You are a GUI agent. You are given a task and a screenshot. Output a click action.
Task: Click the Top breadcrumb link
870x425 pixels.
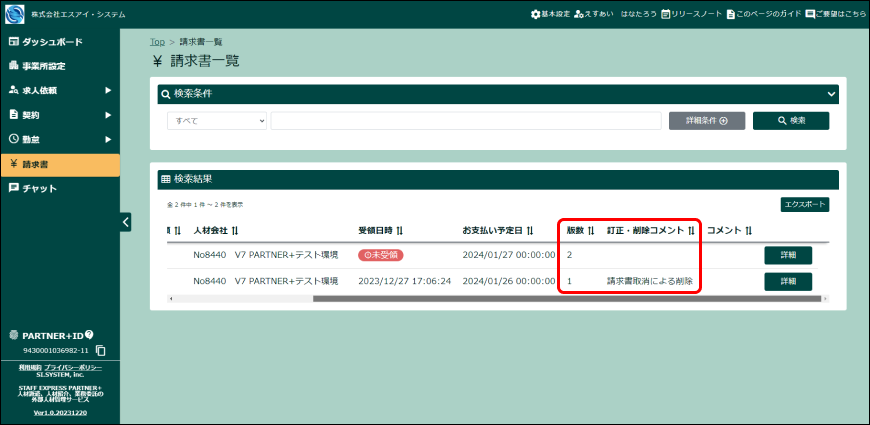[157, 42]
